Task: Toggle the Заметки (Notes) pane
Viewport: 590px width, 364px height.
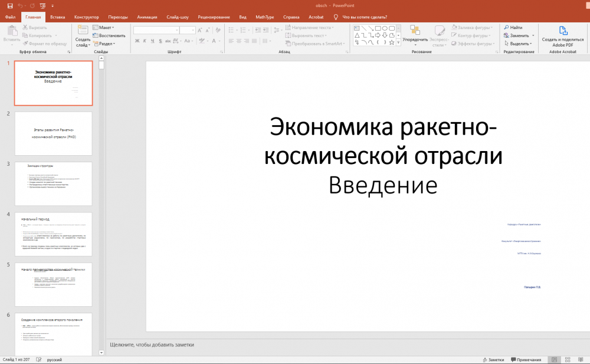Action: (x=493, y=359)
